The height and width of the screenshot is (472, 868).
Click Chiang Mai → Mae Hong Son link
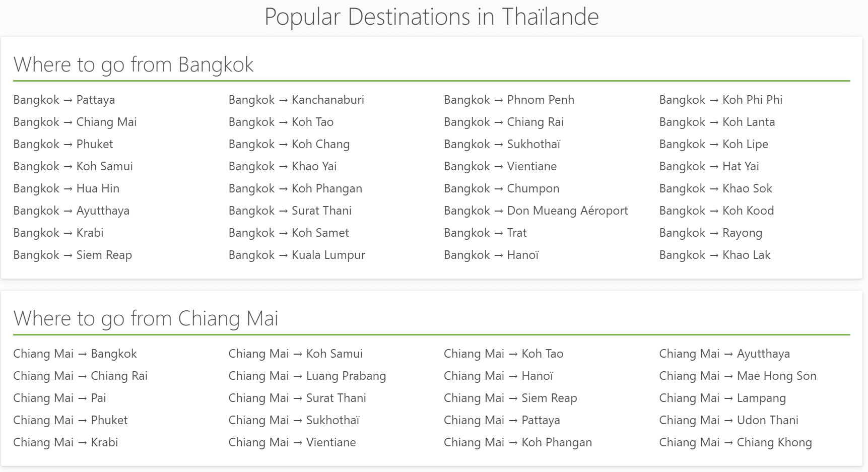tap(738, 376)
